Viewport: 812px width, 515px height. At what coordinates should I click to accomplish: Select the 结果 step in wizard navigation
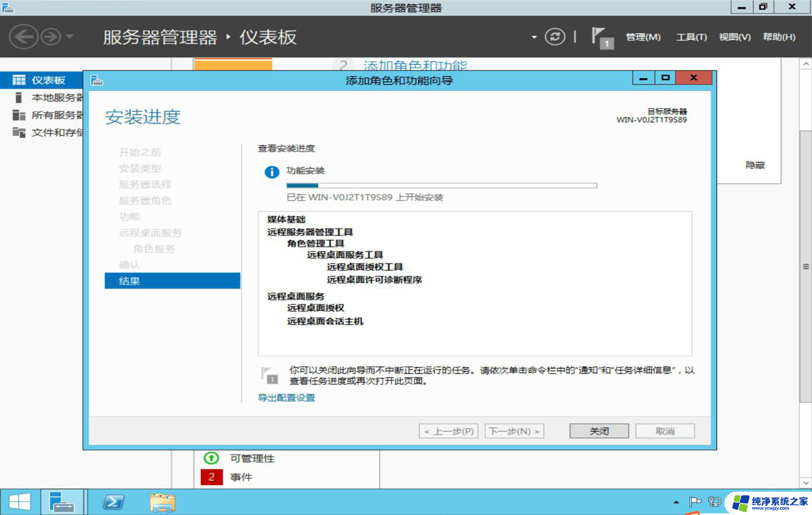pos(172,281)
